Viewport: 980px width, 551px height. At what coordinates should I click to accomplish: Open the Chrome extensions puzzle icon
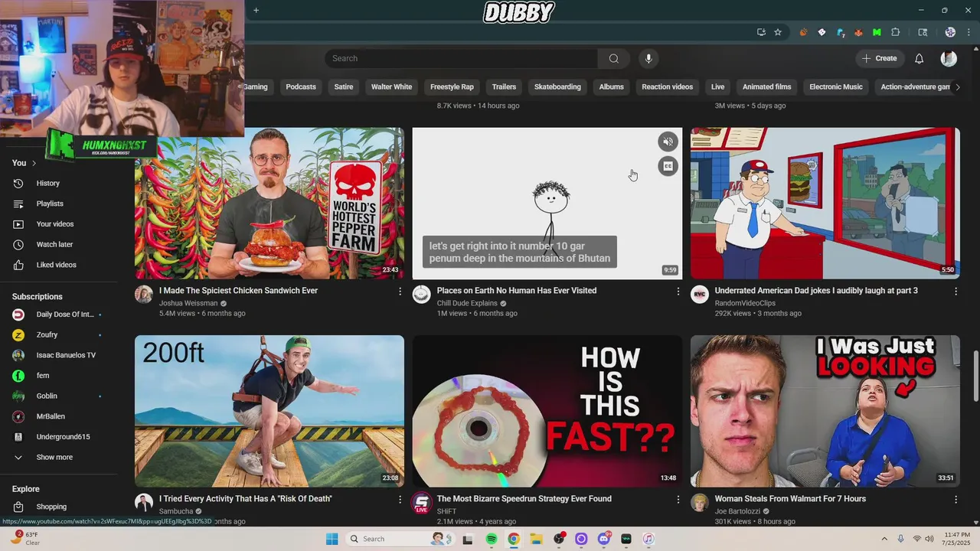point(896,32)
